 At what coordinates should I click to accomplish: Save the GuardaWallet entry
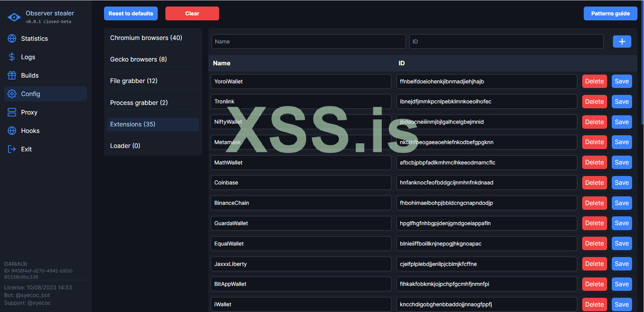[x=622, y=223]
